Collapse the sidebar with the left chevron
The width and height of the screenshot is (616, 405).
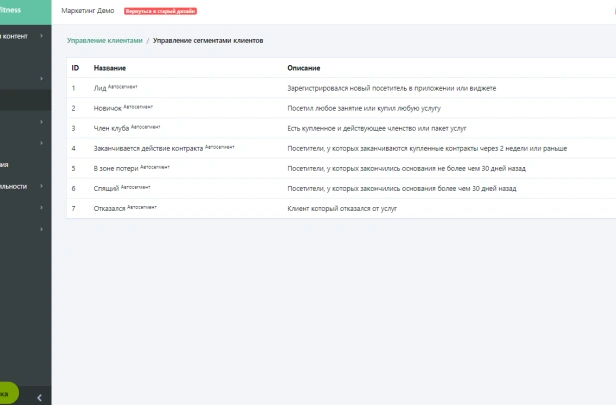pyautogui.click(x=39, y=397)
